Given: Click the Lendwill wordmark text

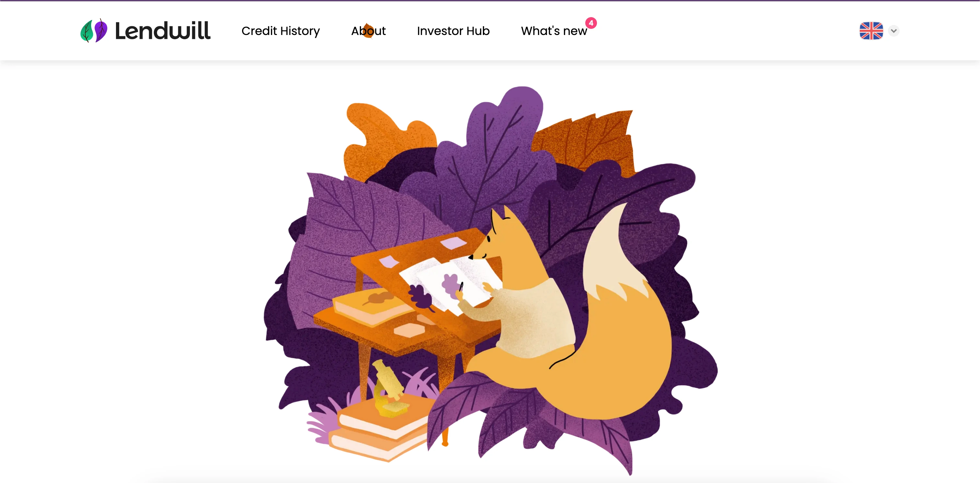Looking at the screenshot, I should 162,31.
